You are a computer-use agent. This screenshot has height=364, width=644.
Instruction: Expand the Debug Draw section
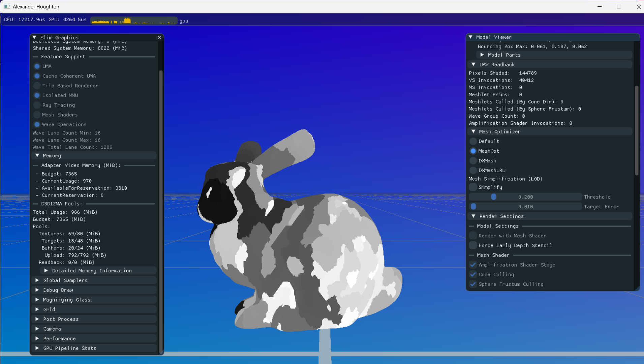click(x=37, y=290)
